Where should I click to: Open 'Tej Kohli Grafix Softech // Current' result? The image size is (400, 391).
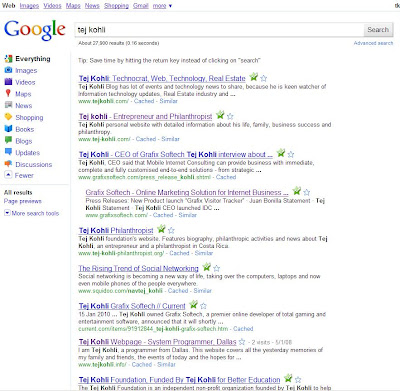[132, 306]
